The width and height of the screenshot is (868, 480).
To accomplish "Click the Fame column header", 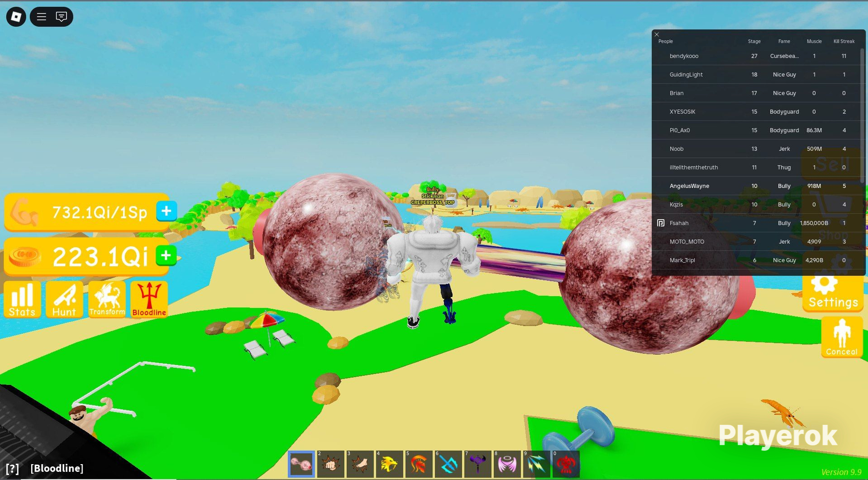I will point(784,41).
